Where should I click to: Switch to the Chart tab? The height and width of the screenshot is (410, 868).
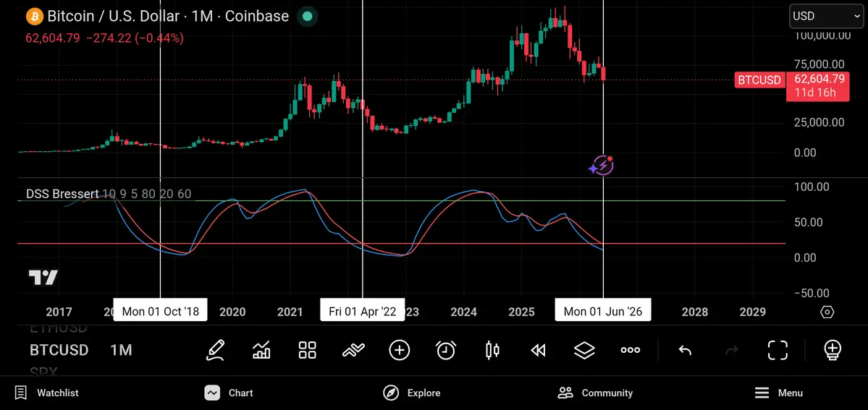click(229, 393)
